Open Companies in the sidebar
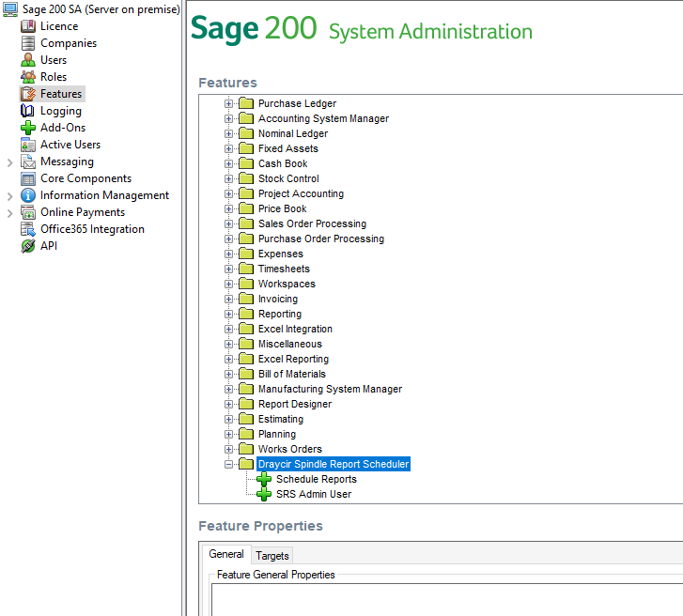 [x=69, y=43]
